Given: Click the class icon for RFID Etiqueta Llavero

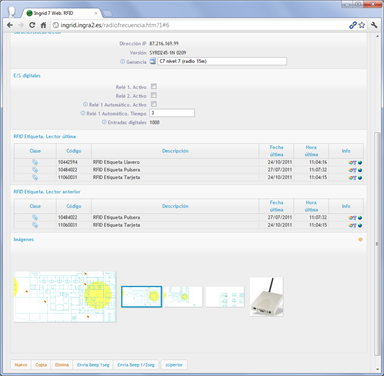Looking at the screenshot, I should [35, 162].
